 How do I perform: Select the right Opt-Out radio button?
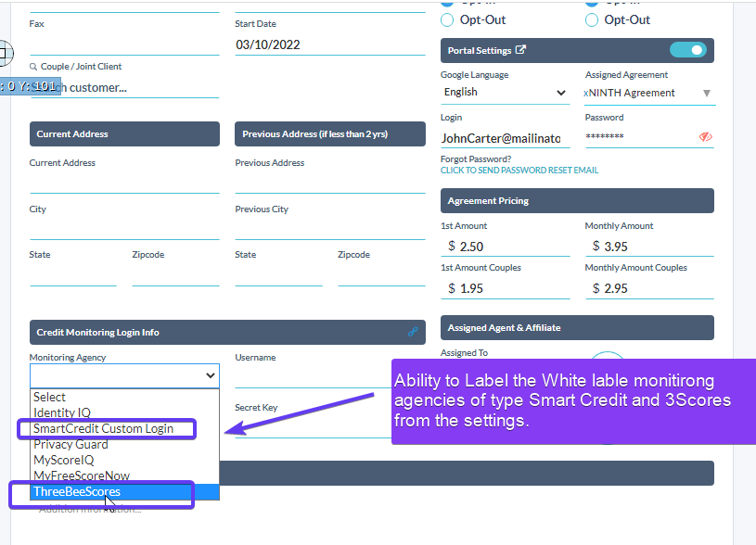592,20
